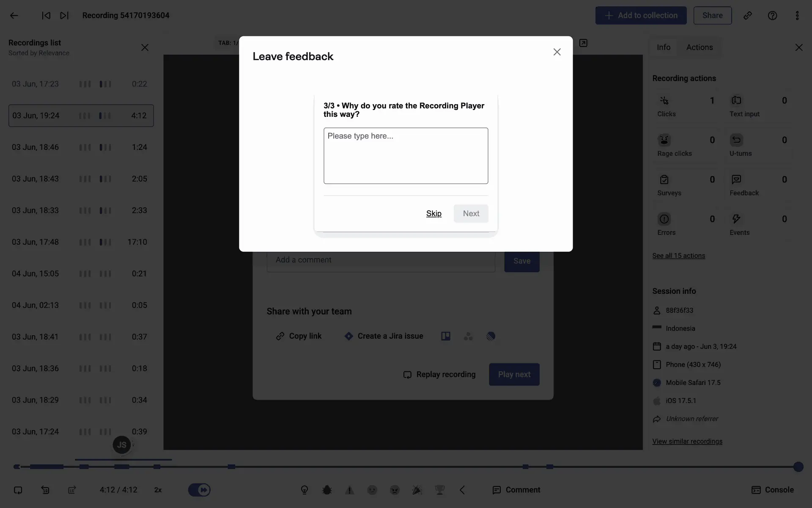
Task: Click the feedback text area
Action: tap(406, 156)
